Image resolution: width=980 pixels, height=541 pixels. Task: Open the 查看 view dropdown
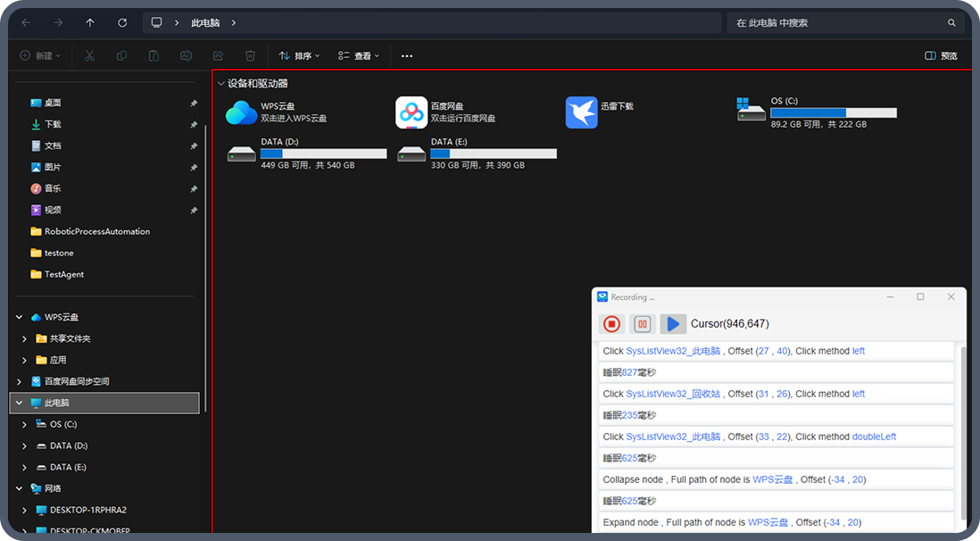[x=359, y=55]
